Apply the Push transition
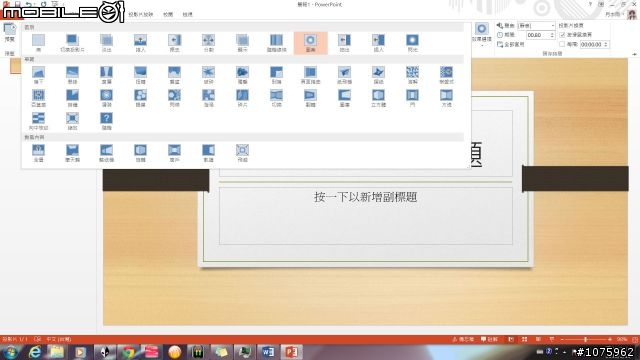 point(140,43)
